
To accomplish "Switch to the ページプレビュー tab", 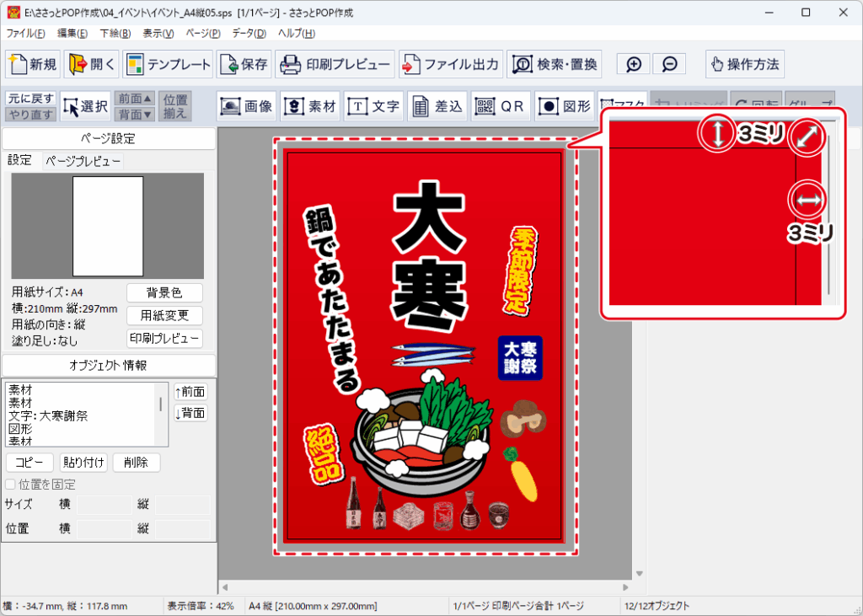I will (x=83, y=161).
